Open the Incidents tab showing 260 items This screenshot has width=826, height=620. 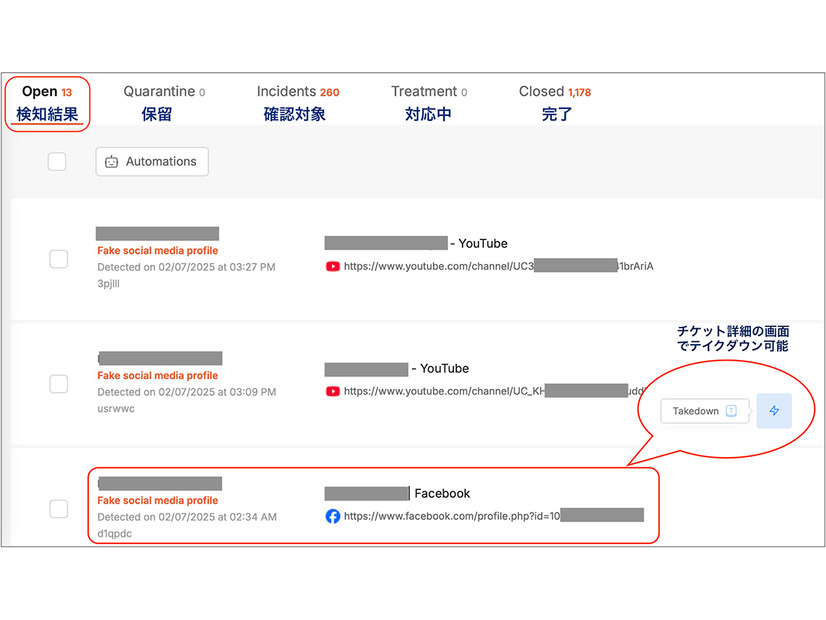297,91
